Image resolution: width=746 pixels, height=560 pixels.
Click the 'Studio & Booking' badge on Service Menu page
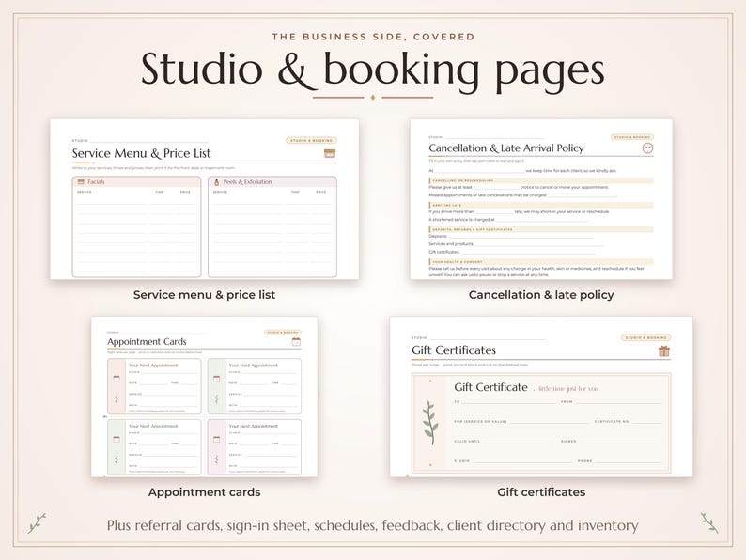click(312, 140)
